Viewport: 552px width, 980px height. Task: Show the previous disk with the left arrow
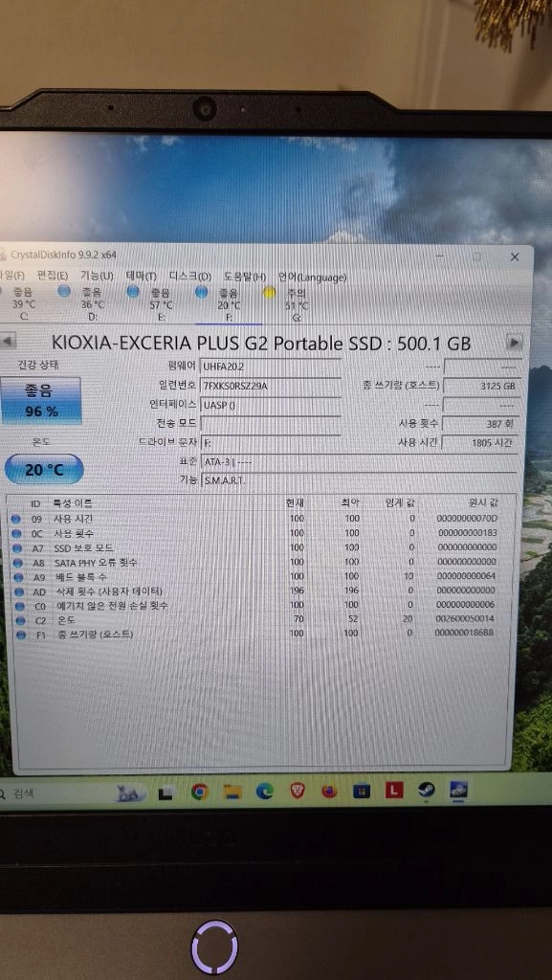pos(8,342)
